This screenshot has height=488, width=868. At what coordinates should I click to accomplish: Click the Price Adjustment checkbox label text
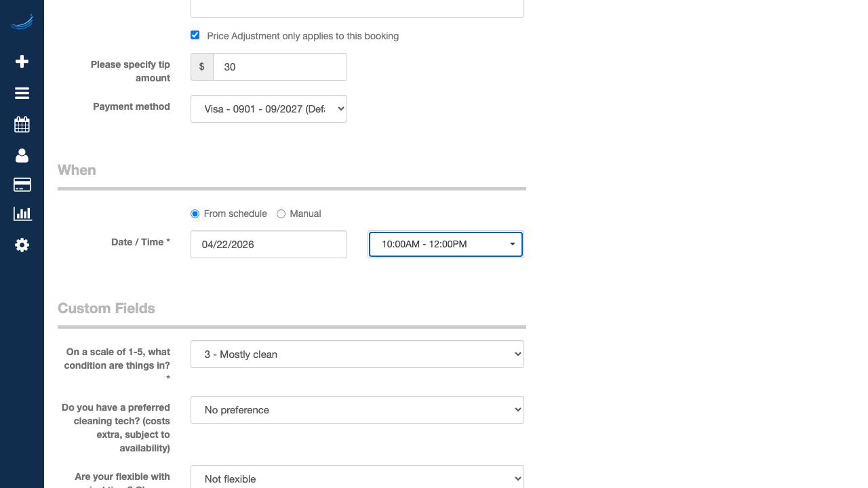[302, 36]
